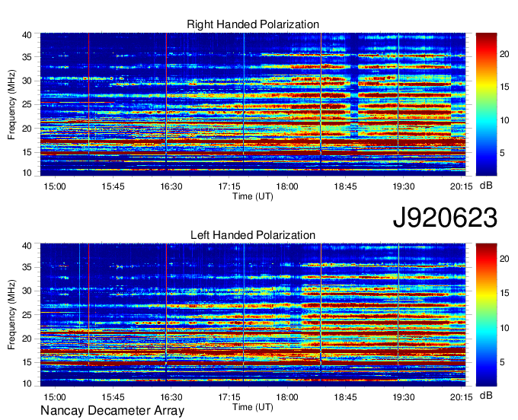Click the 18:00 time tick under Left Handed plot
Screen dimensions: 518x420
pyautogui.click(x=287, y=397)
